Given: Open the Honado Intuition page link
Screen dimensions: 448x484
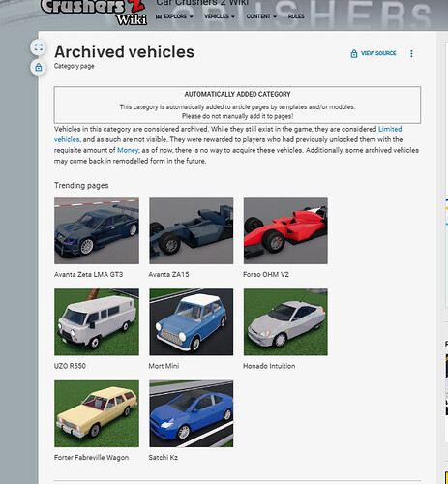Looking at the screenshot, I should [x=269, y=366].
